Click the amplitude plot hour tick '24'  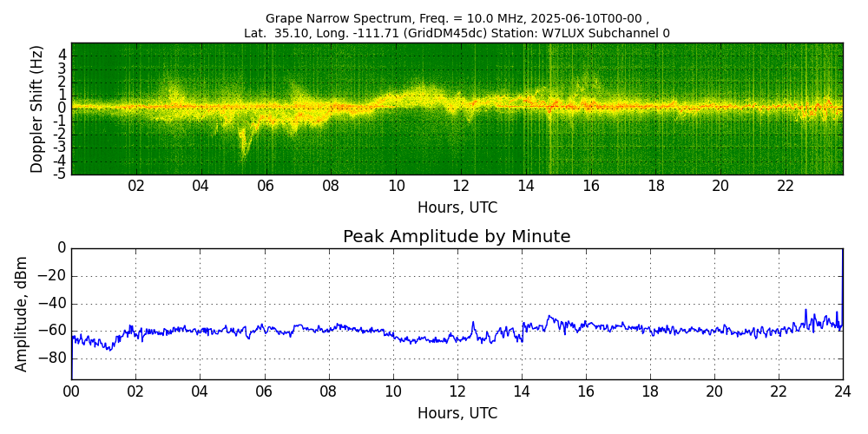pyautogui.click(x=843, y=392)
